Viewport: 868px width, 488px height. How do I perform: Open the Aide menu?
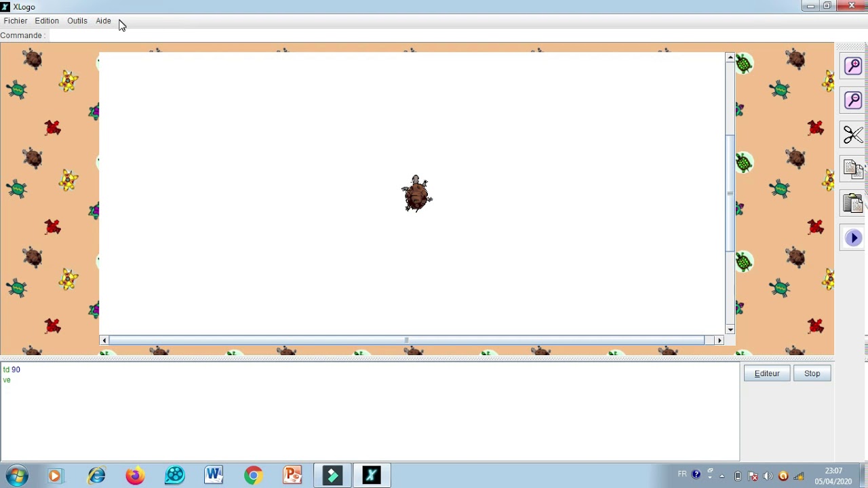coord(103,21)
